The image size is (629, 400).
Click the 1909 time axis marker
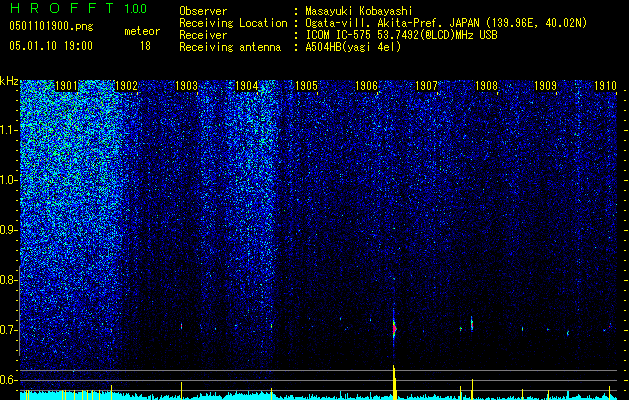coord(546,86)
